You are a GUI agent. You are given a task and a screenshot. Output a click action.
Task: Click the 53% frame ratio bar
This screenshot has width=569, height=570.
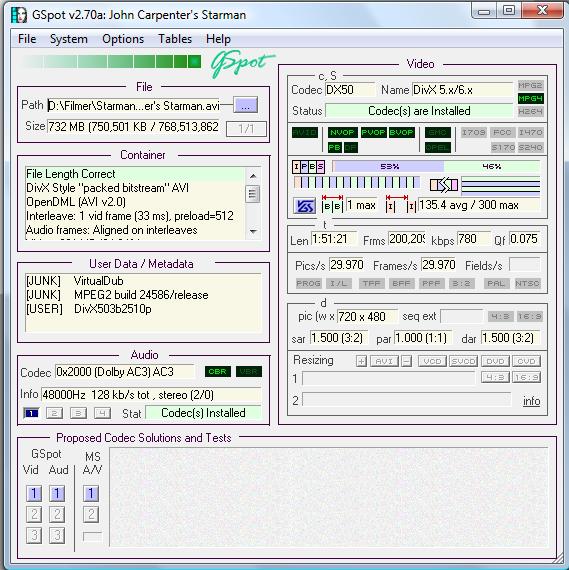click(389, 166)
